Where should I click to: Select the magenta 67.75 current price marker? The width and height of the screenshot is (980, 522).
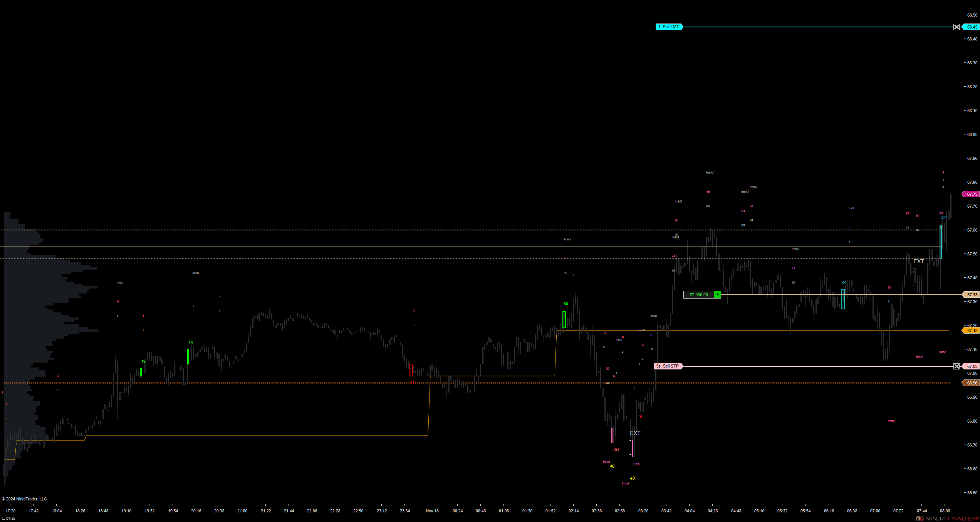pos(972,195)
